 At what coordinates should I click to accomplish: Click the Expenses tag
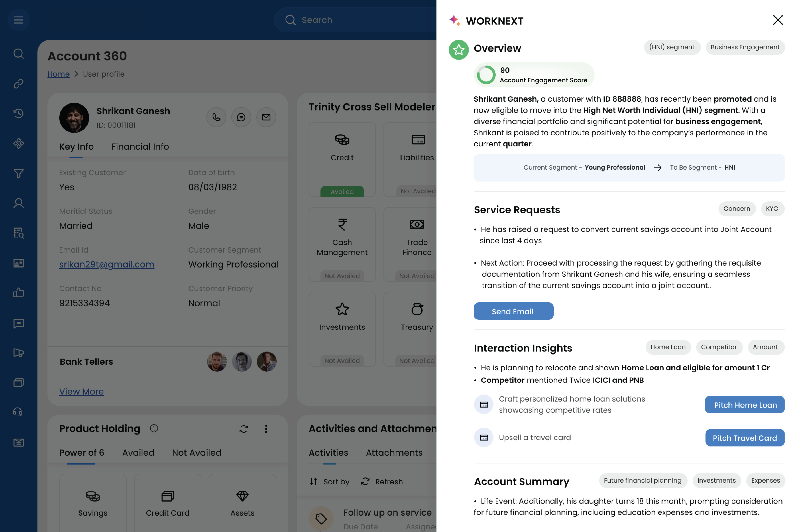tap(766, 481)
